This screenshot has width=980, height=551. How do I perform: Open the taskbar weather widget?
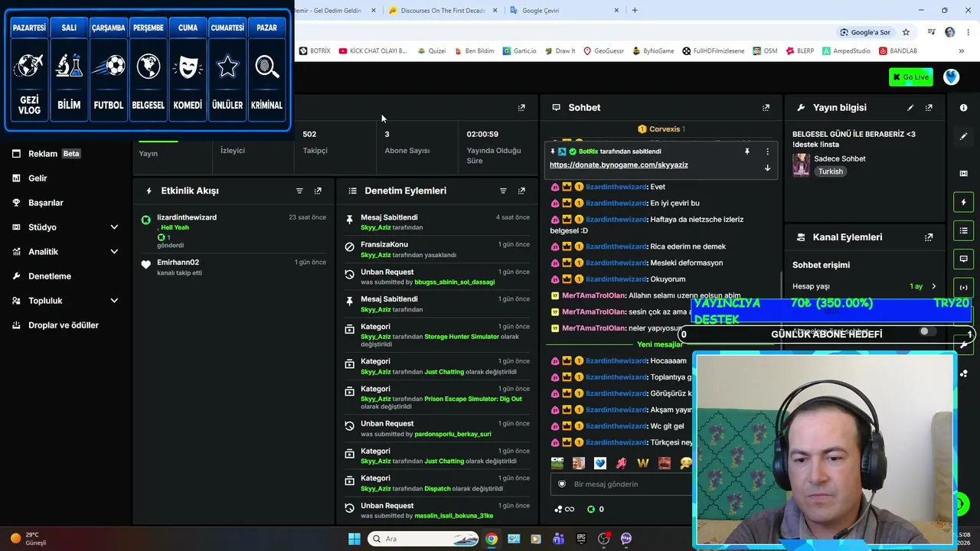coord(29,539)
